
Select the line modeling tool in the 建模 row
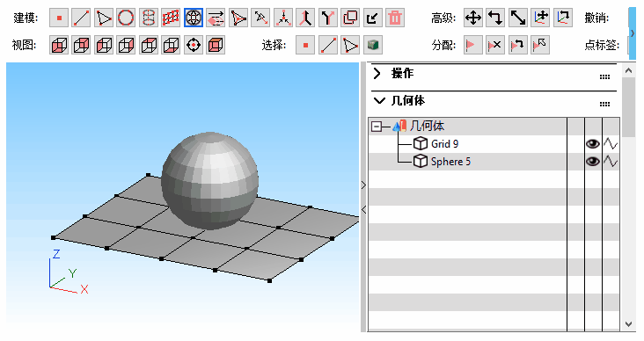(81, 18)
